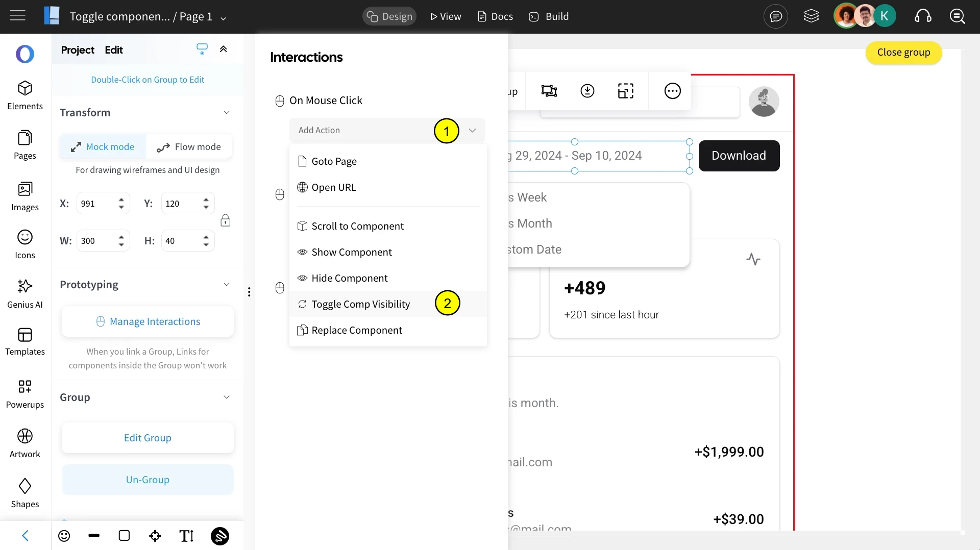Viewport: 980px width, 550px height.
Task: Choose Show Component action
Action: [x=388, y=252]
